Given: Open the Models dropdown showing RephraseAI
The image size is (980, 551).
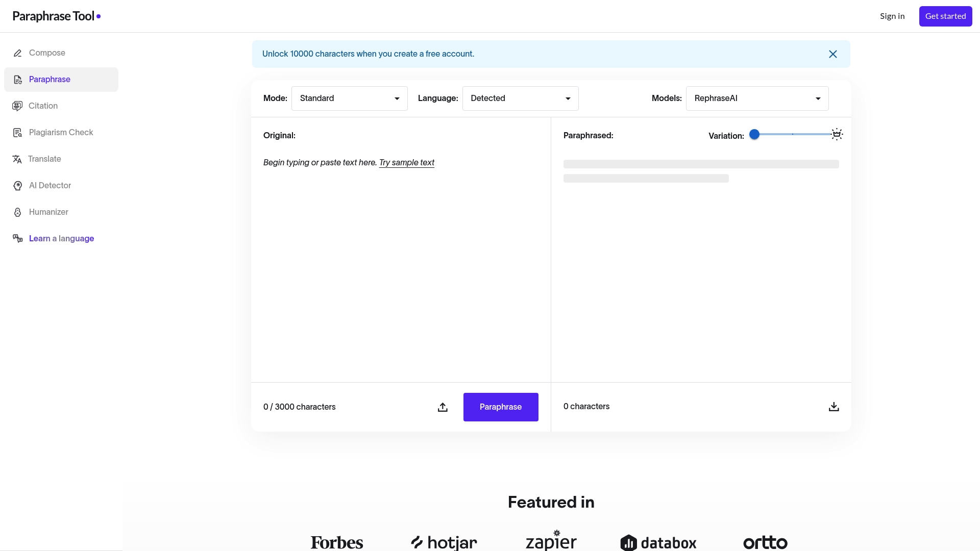Looking at the screenshot, I should pyautogui.click(x=757, y=98).
